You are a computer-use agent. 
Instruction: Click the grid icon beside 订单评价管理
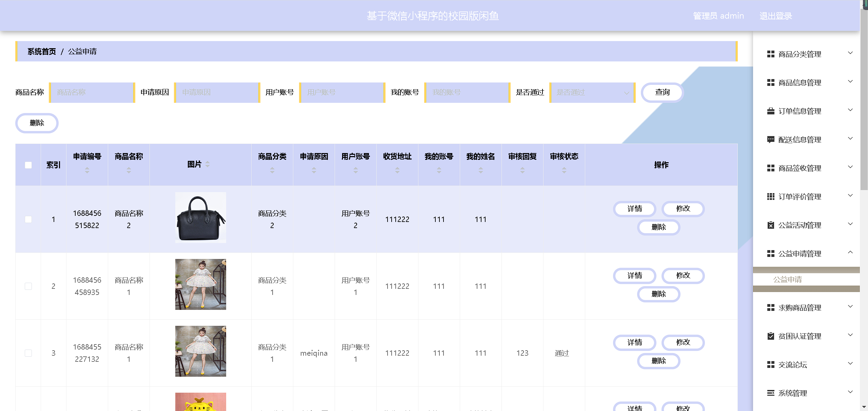771,197
